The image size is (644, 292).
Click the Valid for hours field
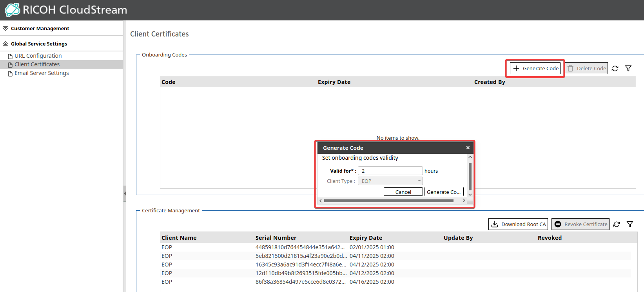[x=390, y=171]
